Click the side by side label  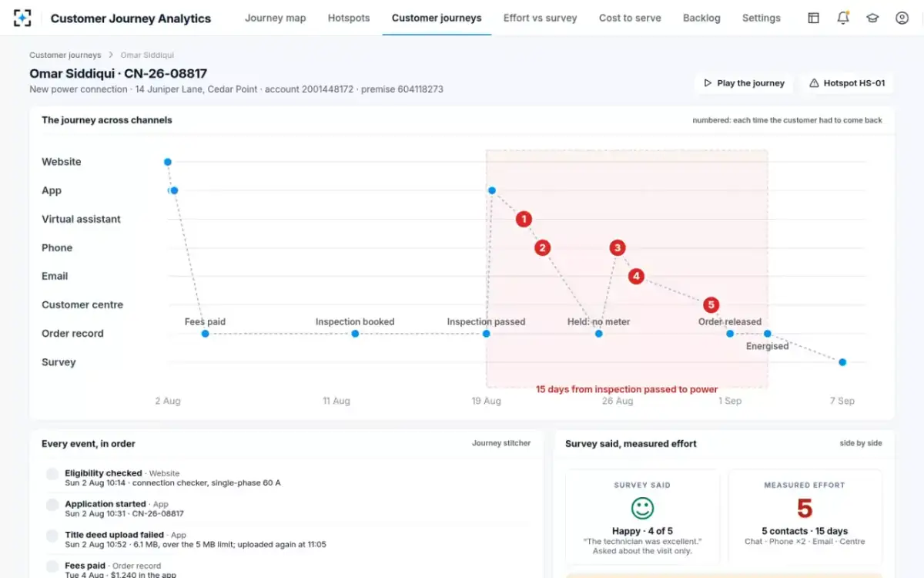861,443
